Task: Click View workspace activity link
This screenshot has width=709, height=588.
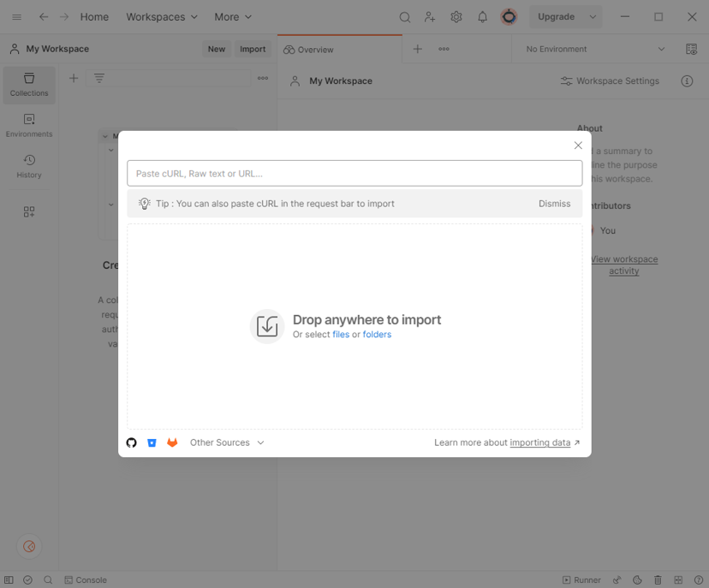Action: [624, 264]
